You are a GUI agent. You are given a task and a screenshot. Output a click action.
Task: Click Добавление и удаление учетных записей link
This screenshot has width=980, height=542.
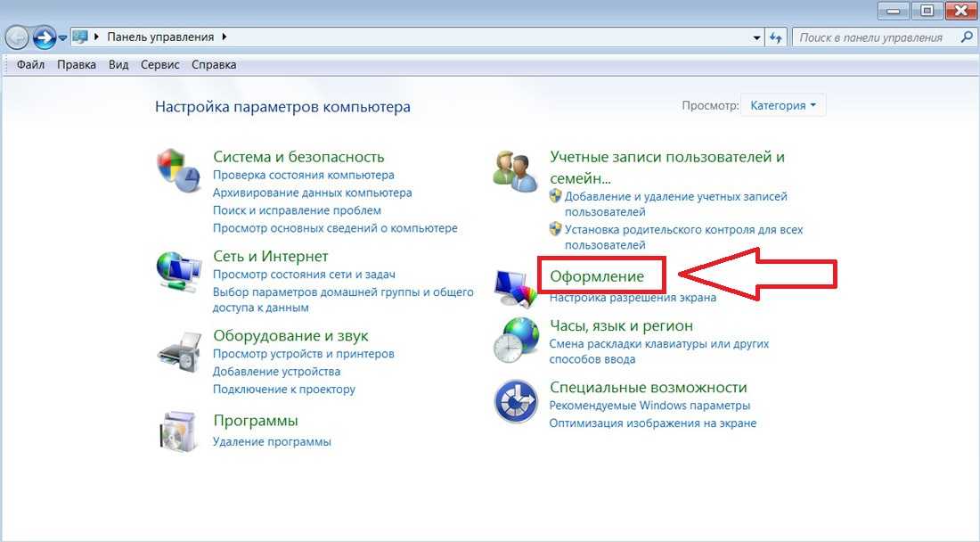[675, 204]
